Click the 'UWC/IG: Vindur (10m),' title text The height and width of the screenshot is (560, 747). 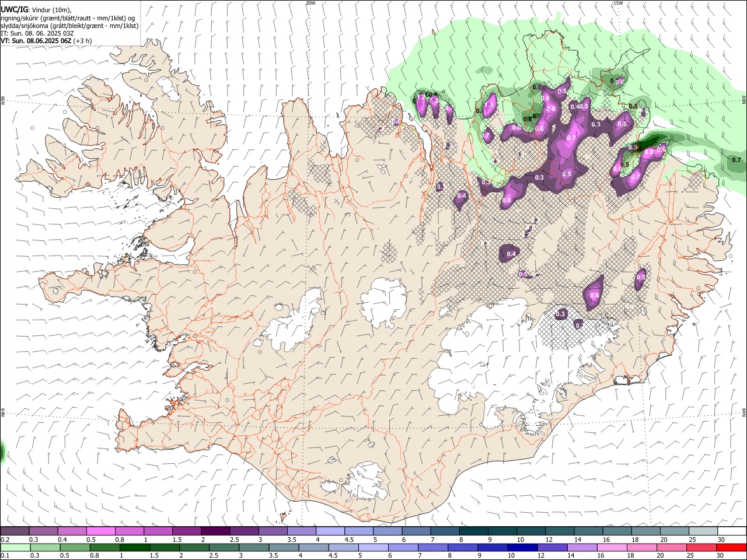pyautogui.click(x=36, y=9)
